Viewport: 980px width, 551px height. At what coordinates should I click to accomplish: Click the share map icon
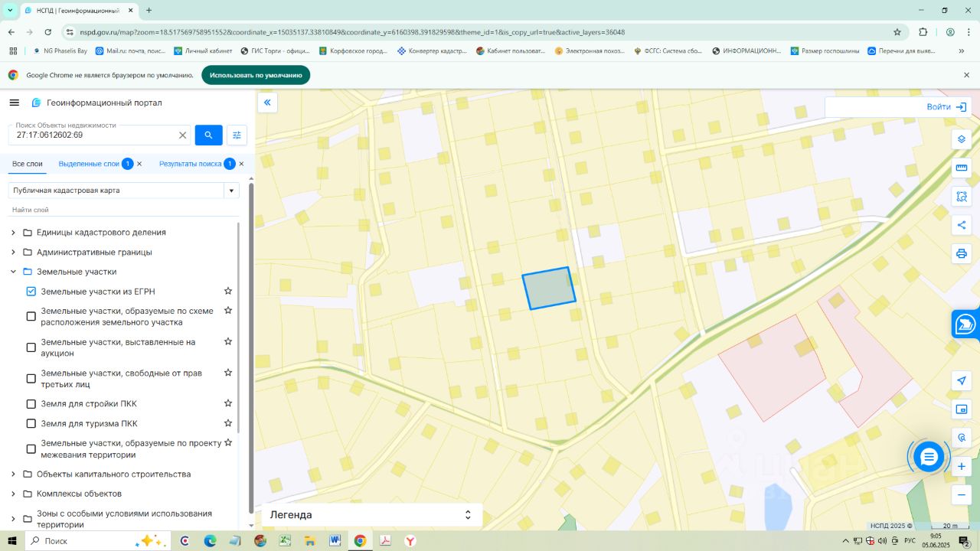point(962,225)
